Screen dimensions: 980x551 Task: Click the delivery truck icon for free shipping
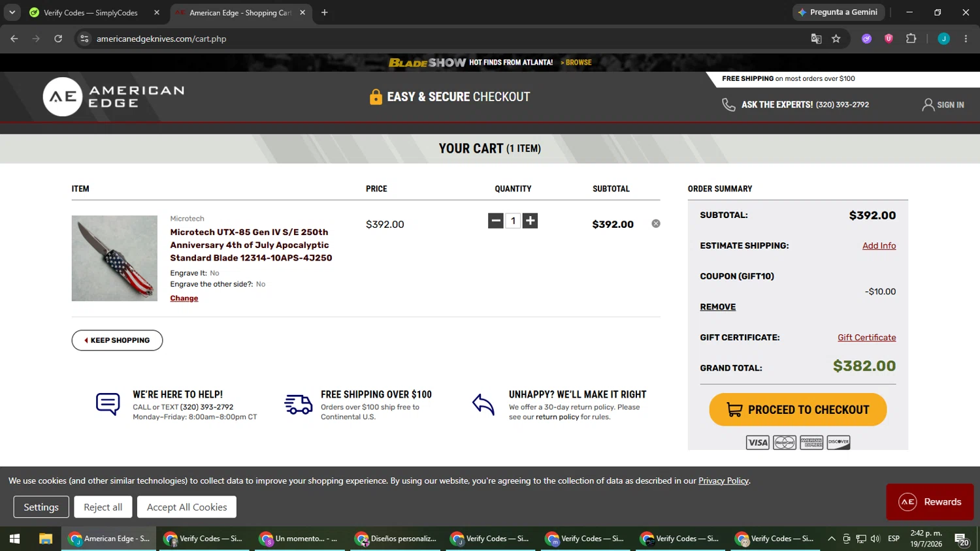299,404
